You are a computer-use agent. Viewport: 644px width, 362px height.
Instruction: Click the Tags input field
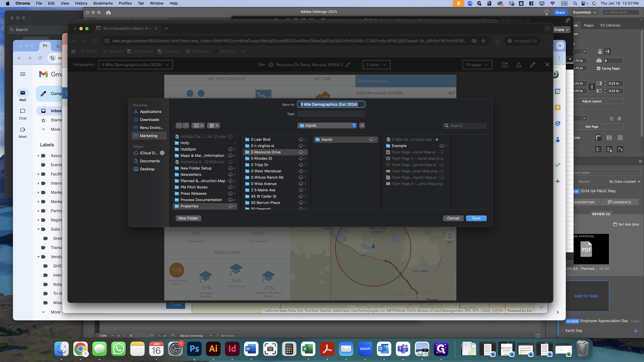[331, 114]
